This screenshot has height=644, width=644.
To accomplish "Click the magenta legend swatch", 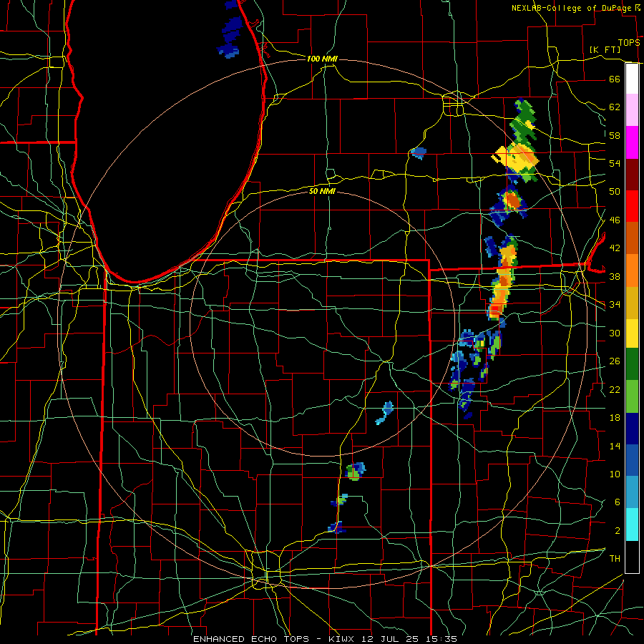I will tap(632, 142).
